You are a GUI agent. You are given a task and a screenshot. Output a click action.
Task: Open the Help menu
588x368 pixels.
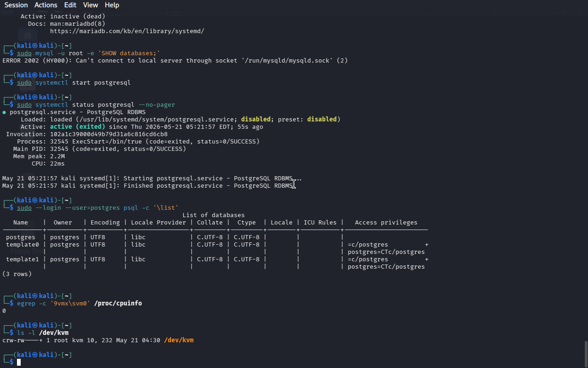(112, 5)
